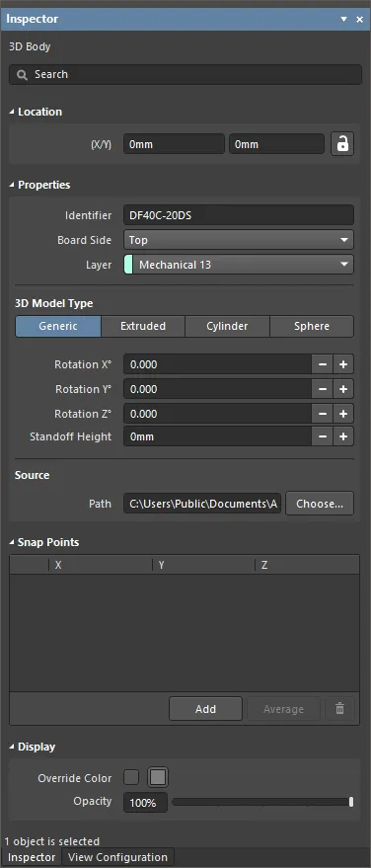Adjust the Opacity slider handle
Screen dimensions: 371x868
tap(351, 802)
